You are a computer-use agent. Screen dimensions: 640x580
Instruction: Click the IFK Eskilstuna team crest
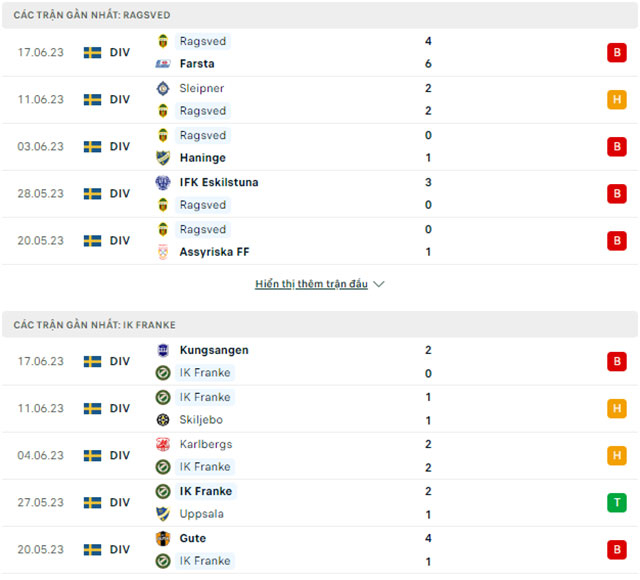click(163, 182)
